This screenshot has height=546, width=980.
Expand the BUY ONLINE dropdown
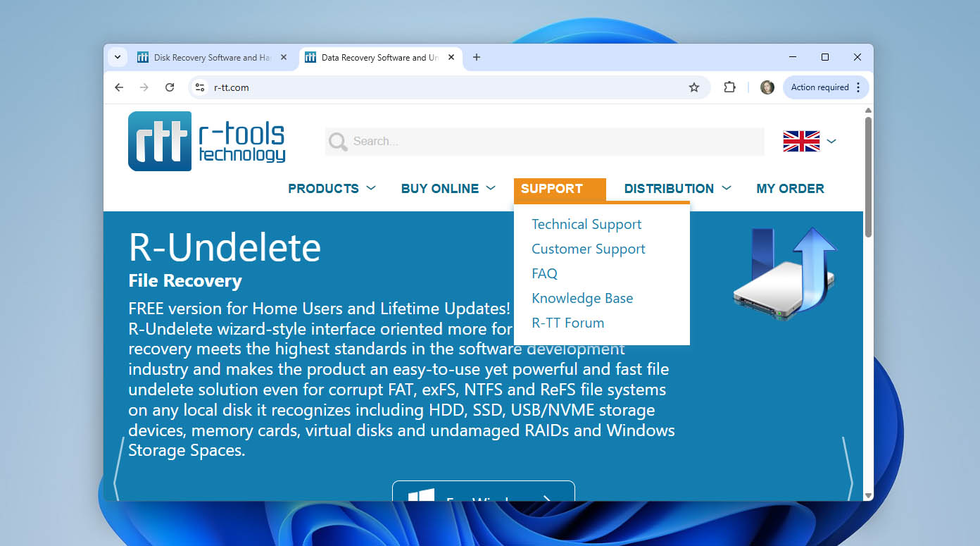(x=447, y=188)
